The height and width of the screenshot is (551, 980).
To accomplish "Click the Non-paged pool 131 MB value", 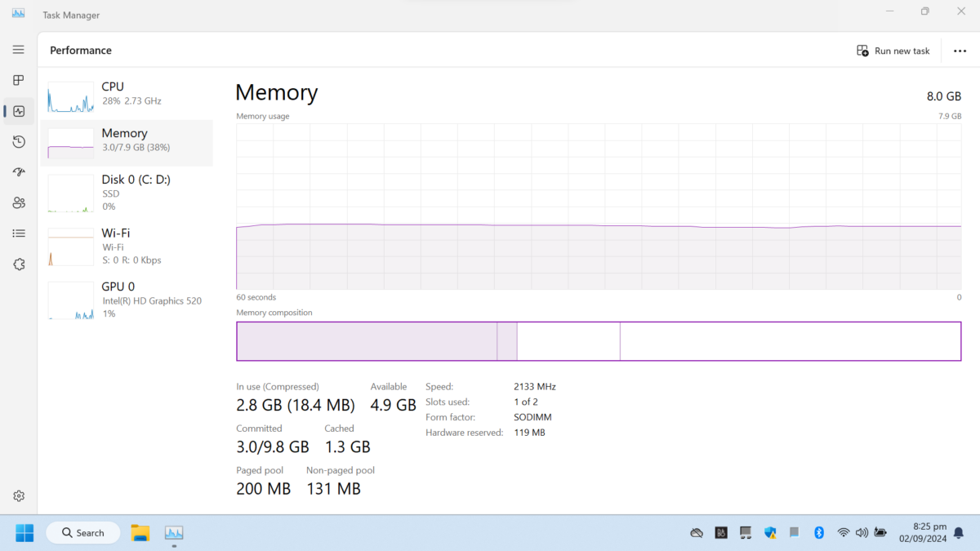I will 333,489.
